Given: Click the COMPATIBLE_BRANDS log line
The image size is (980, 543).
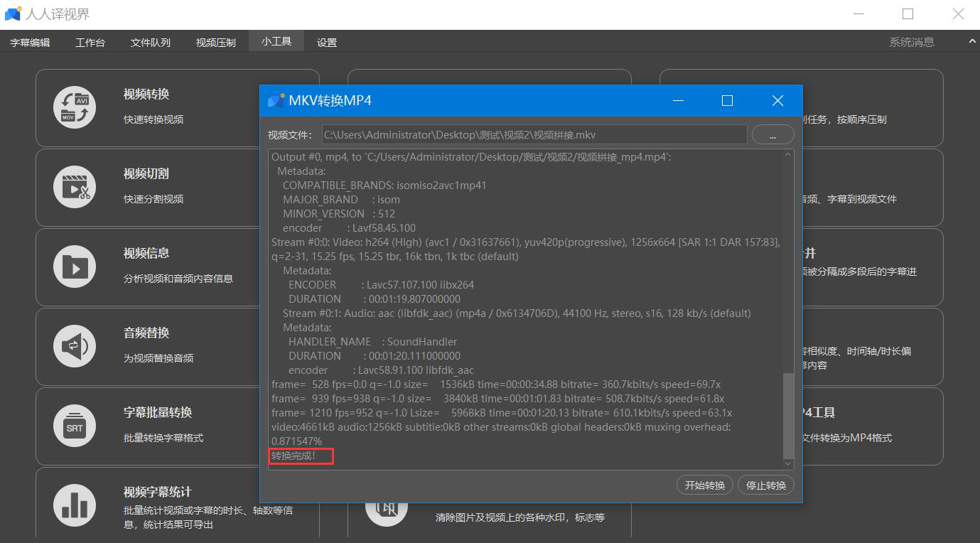Looking at the screenshot, I should click(x=384, y=186).
